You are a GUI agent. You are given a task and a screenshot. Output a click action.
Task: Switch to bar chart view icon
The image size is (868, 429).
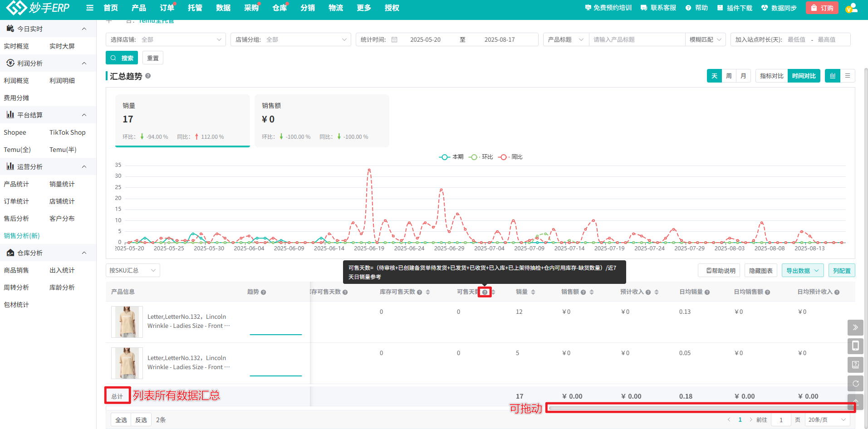tap(833, 76)
